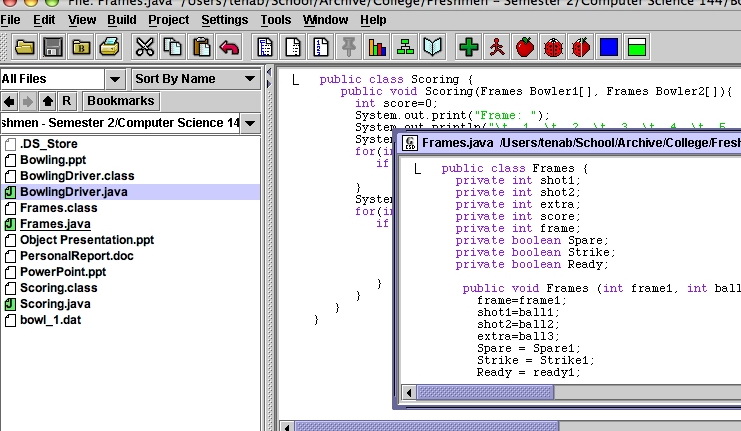Image resolution: width=741 pixels, height=431 pixels.
Task: Open the Build menu
Action: click(x=122, y=19)
